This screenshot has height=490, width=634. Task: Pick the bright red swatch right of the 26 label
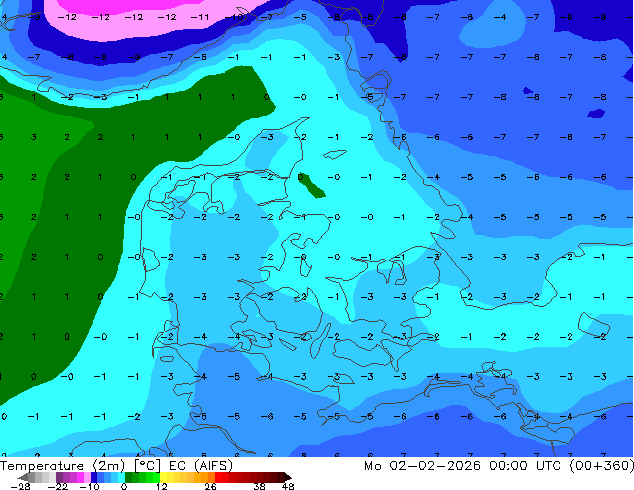(218, 477)
